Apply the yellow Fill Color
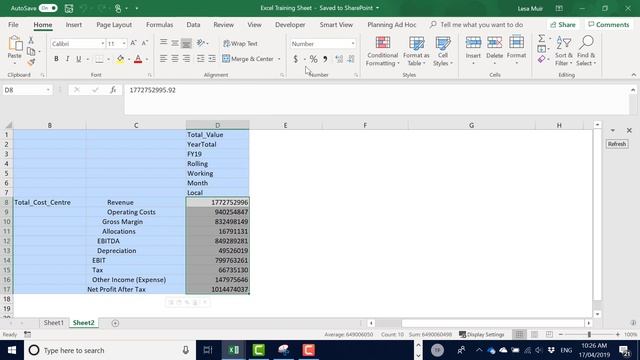This screenshot has width=640, height=360. [120, 59]
